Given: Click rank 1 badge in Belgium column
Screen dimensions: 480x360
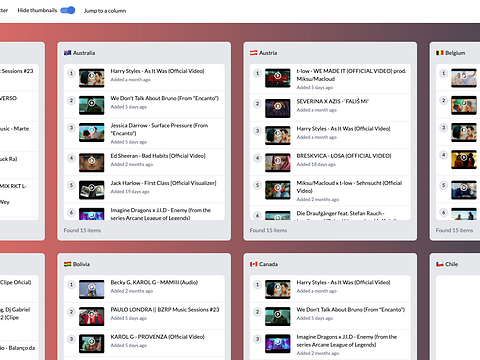Looking at the screenshot, I should (443, 73).
